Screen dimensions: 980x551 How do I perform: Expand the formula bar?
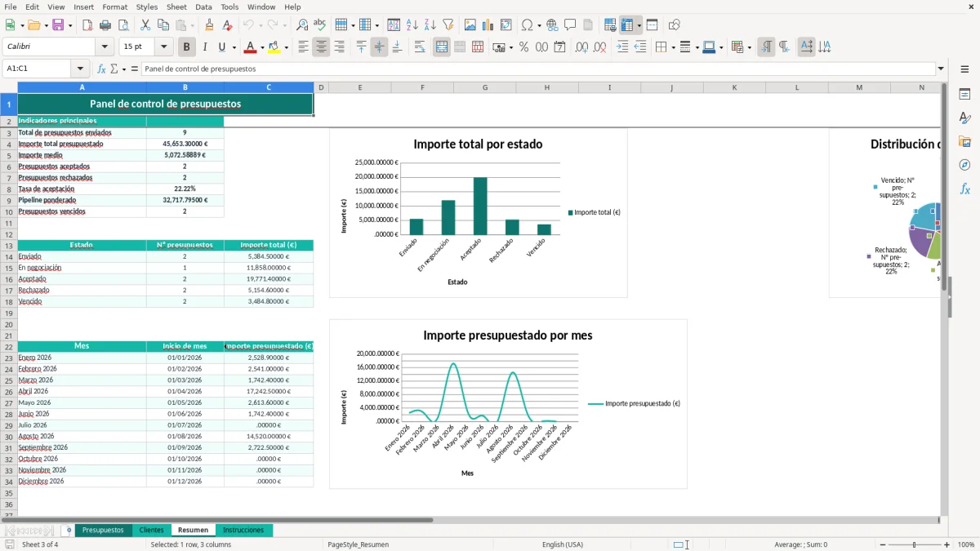point(942,69)
